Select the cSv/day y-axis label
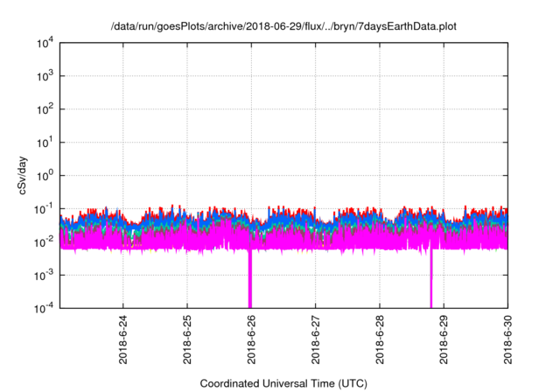 click(x=22, y=175)
